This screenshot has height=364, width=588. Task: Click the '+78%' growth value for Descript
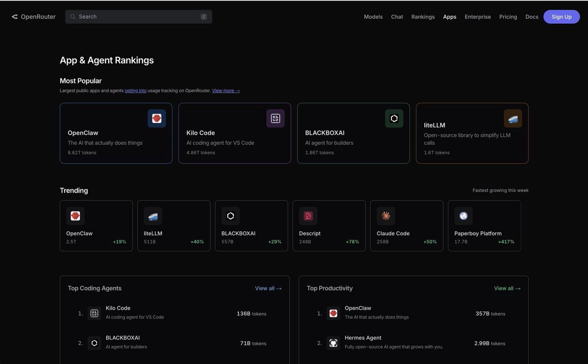point(352,242)
